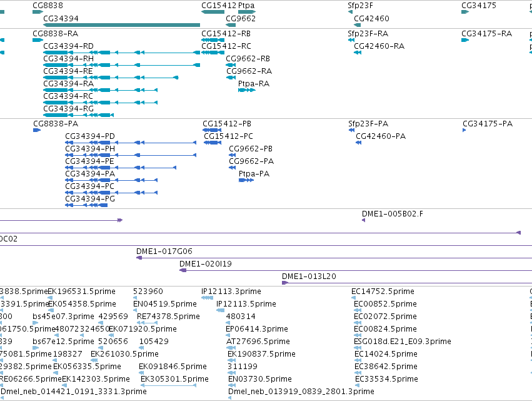Click transcript CG34394-RC
The width and height of the screenshot is (532, 401).
pyautogui.click(x=68, y=96)
